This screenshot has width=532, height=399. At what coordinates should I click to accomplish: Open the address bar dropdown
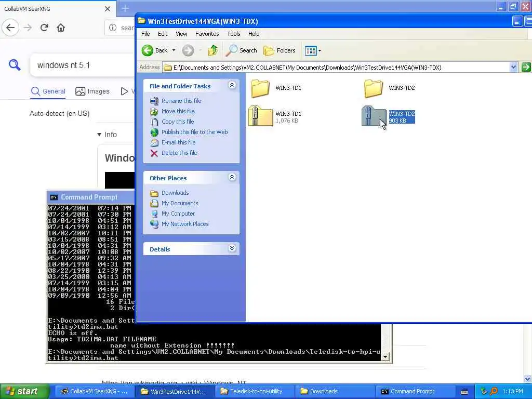tap(513, 67)
